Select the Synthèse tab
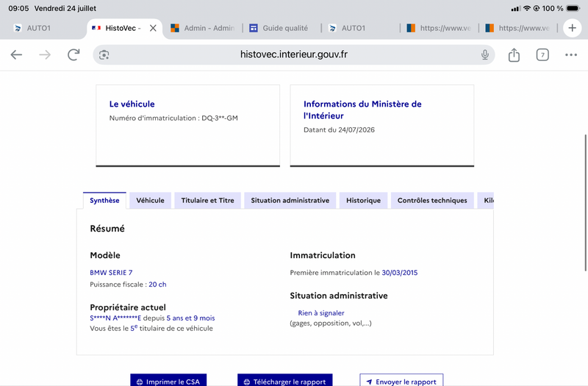Viewport: 588px width, 386px height. click(104, 200)
